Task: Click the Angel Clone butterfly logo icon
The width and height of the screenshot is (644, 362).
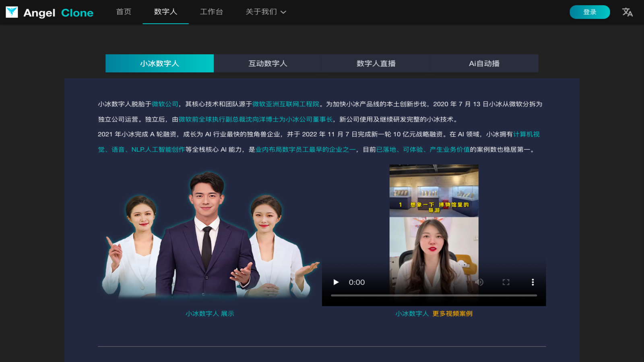Action: (x=12, y=12)
